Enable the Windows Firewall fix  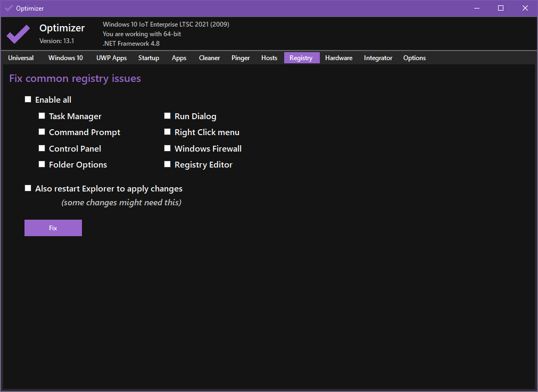168,148
